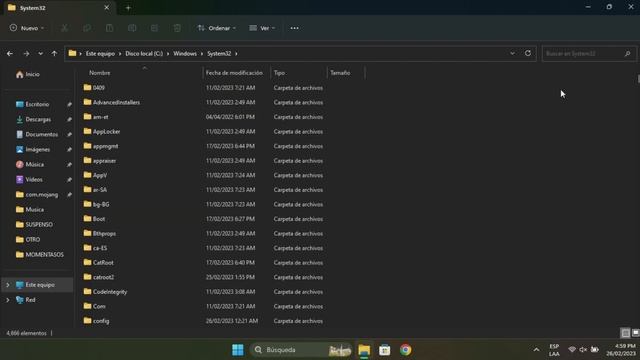This screenshot has width=640, height=360.
Task: Open recent locations chevron dropdown
Action: click(40, 53)
